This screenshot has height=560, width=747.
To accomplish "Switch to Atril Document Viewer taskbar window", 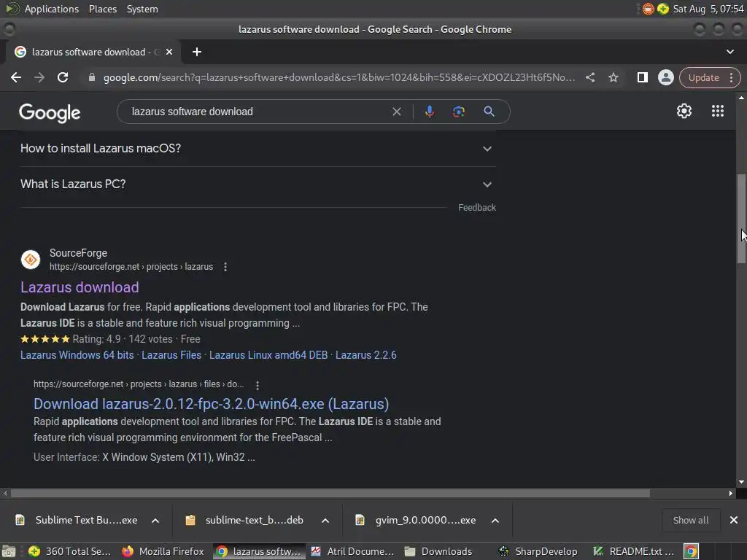I will point(353,551).
